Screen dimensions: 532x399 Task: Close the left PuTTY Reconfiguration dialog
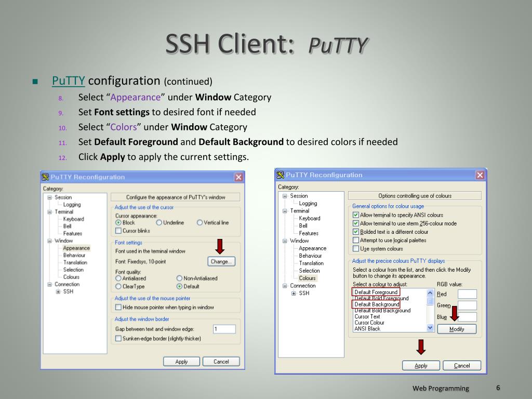coord(239,177)
